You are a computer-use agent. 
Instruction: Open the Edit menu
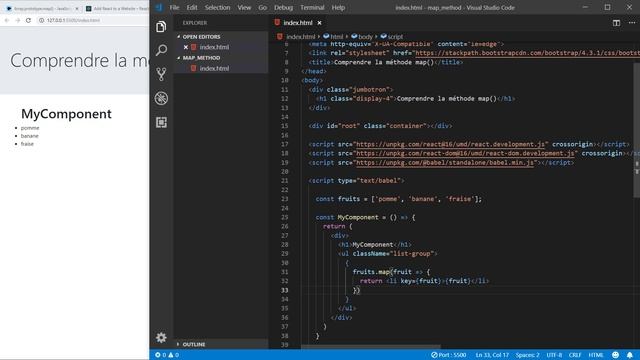(192, 7)
